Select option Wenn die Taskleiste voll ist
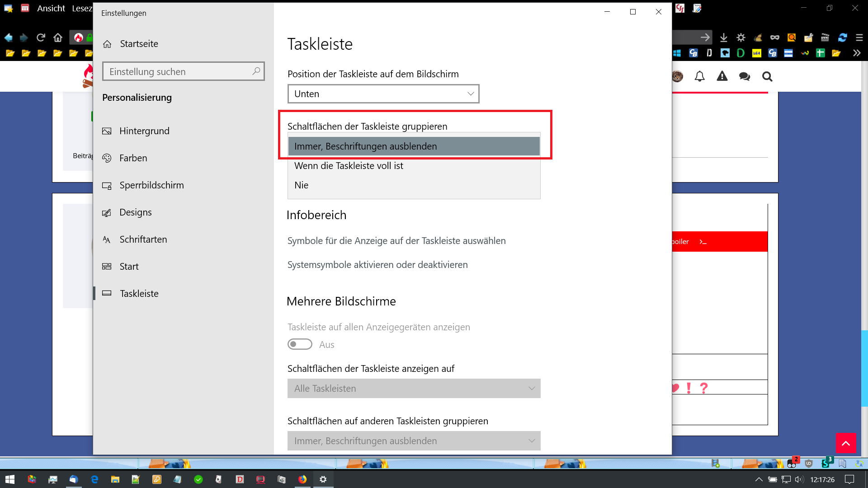Viewport: 868px width, 488px height. (349, 166)
